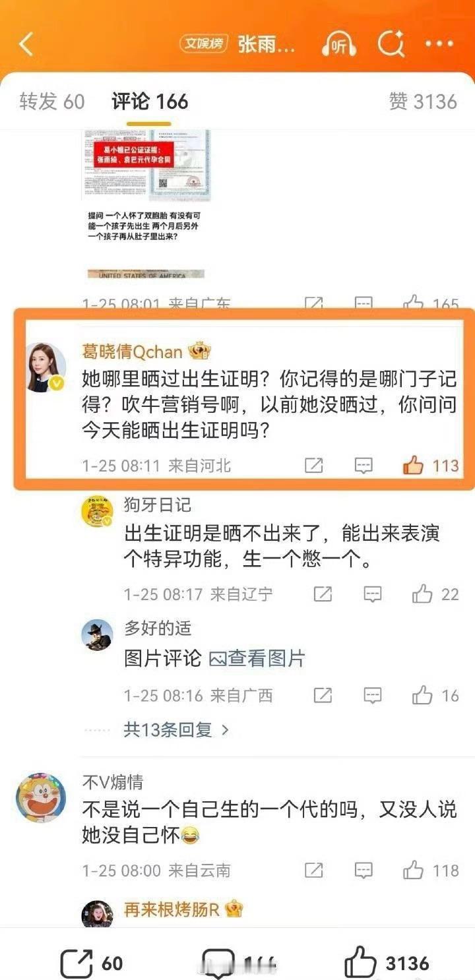Screen dimensions: 475x980
Task: Like 狗牙日记's reply with 22 likes
Action: point(422,594)
